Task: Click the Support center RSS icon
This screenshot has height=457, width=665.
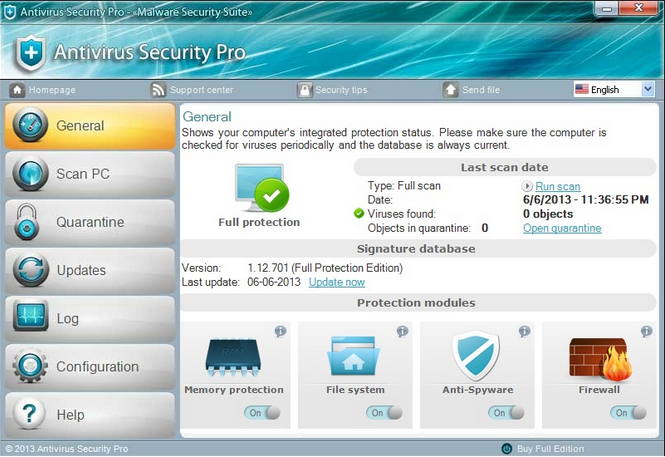Action: tap(158, 90)
